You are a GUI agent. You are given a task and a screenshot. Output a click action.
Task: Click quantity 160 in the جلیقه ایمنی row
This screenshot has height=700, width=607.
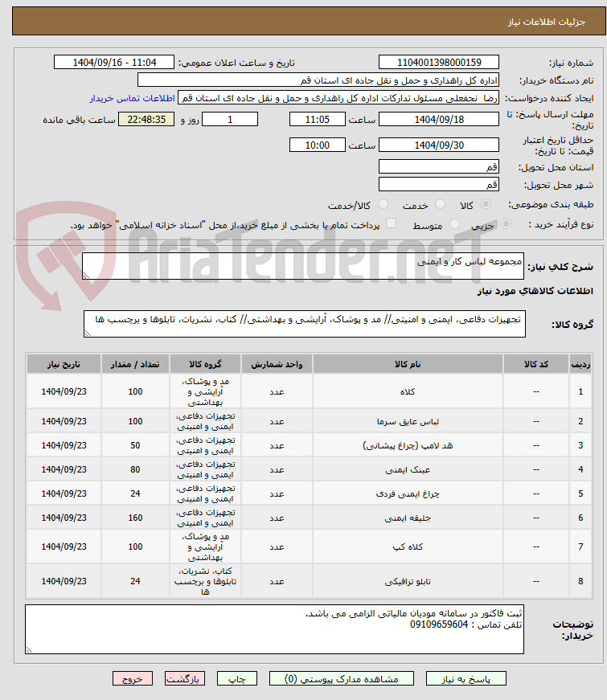point(135,518)
